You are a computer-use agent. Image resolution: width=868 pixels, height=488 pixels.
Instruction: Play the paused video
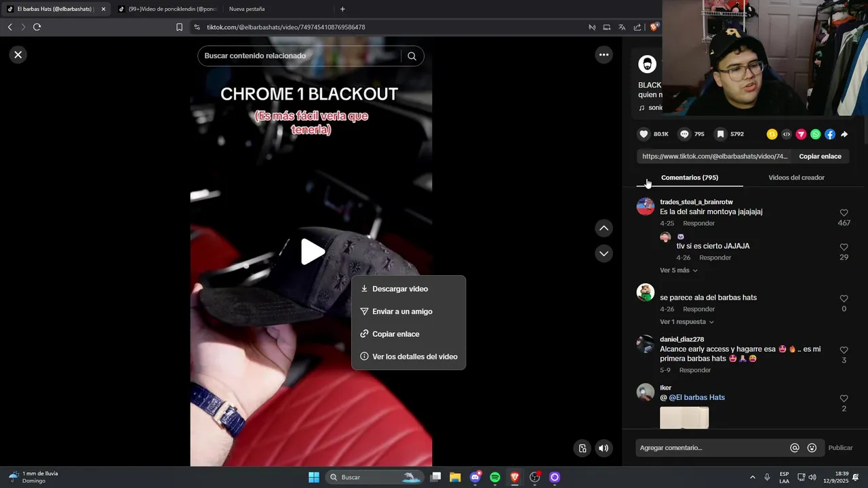pyautogui.click(x=312, y=251)
